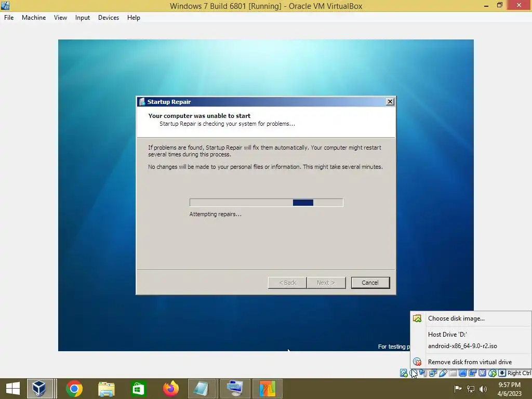Open the Windows Start button
The image size is (532, 399).
(x=13, y=389)
